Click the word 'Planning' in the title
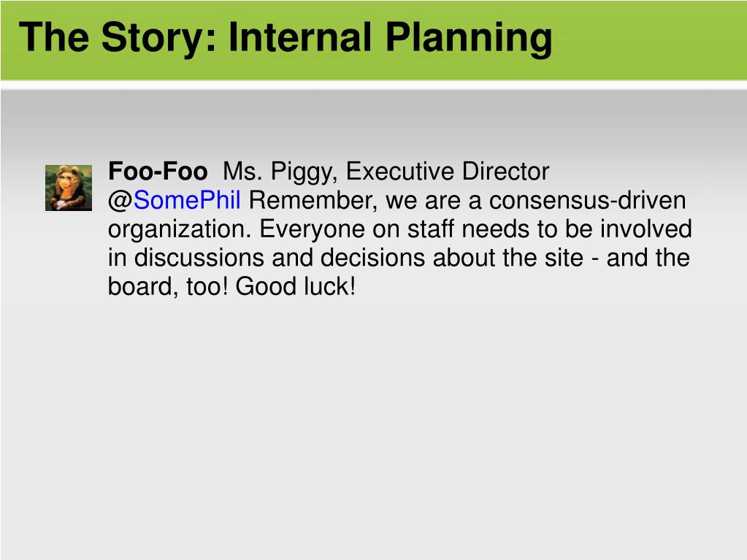The height and width of the screenshot is (560, 747). (469, 38)
